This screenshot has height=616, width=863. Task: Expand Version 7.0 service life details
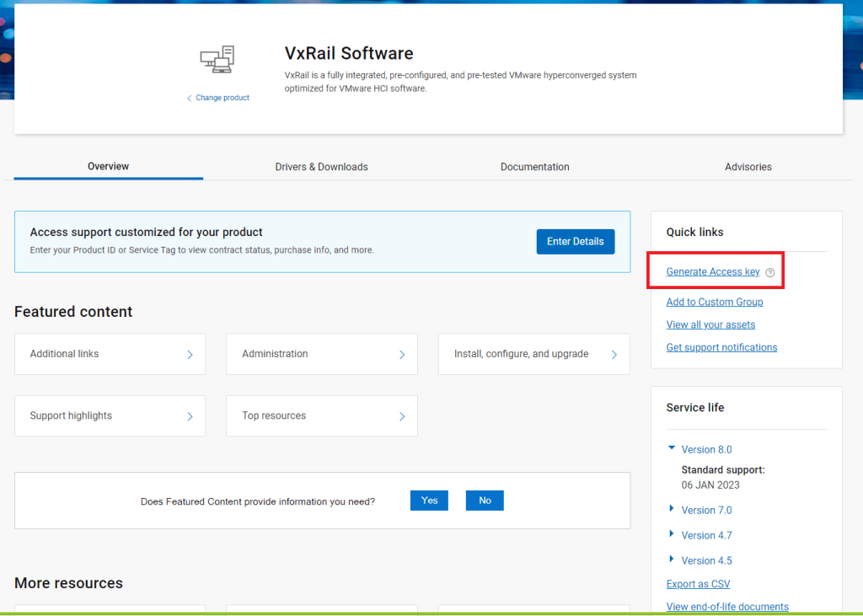tap(672, 509)
